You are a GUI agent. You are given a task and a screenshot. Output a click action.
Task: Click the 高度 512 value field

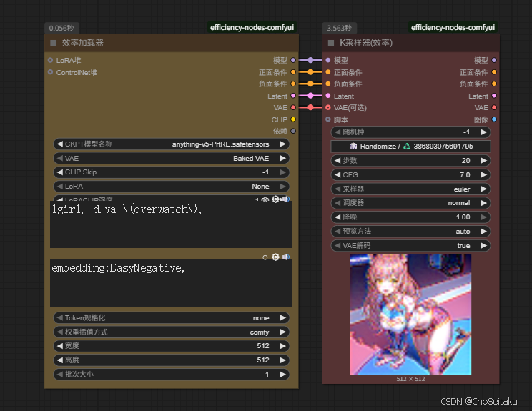[x=172, y=360]
